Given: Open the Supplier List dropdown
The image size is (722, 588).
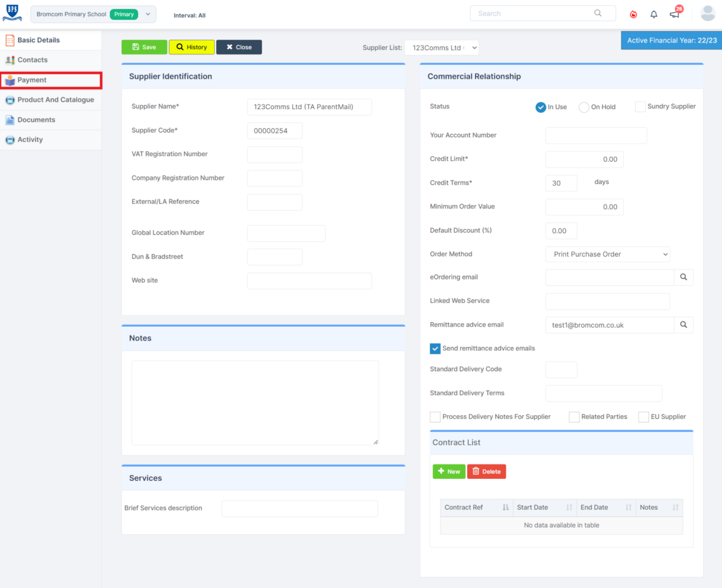Looking at the screenshot, I should click(x=442, y=48).
